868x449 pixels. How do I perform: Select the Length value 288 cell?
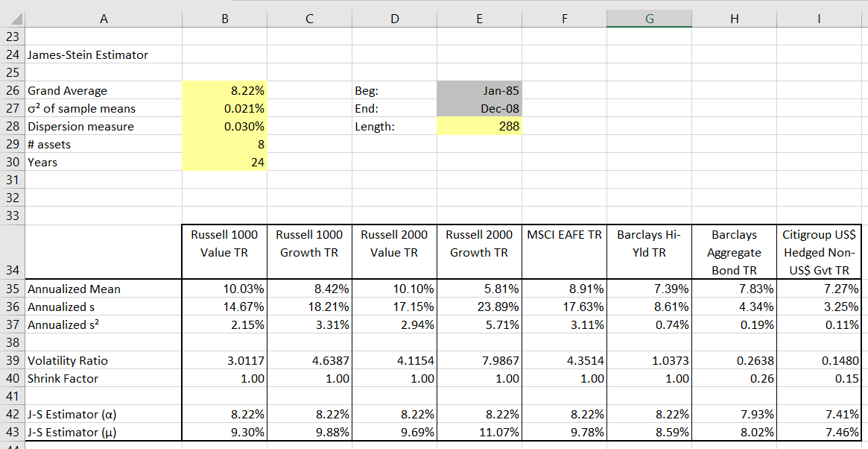coord(479,126)
